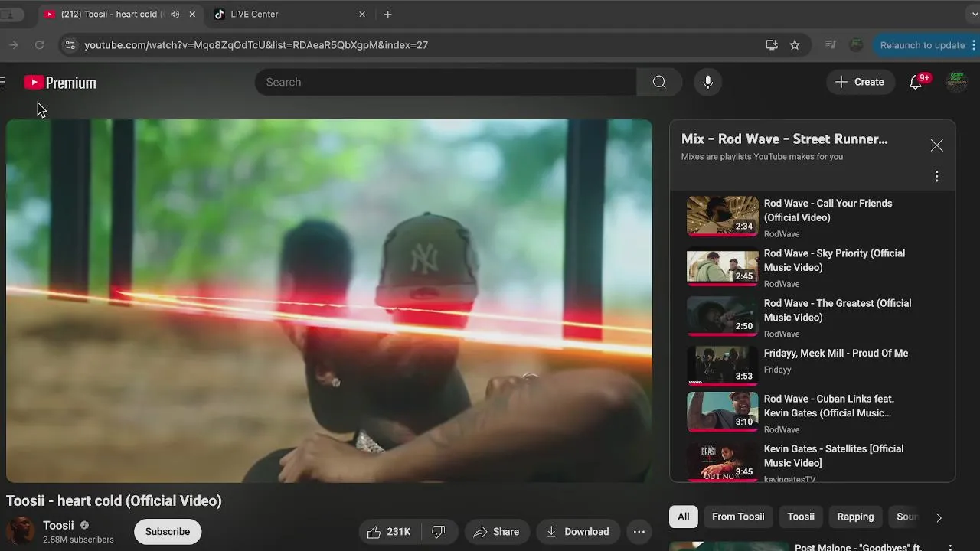Open media control icon in Chrome toolbar
Viewport: 980px width, 551px height.
830,45
